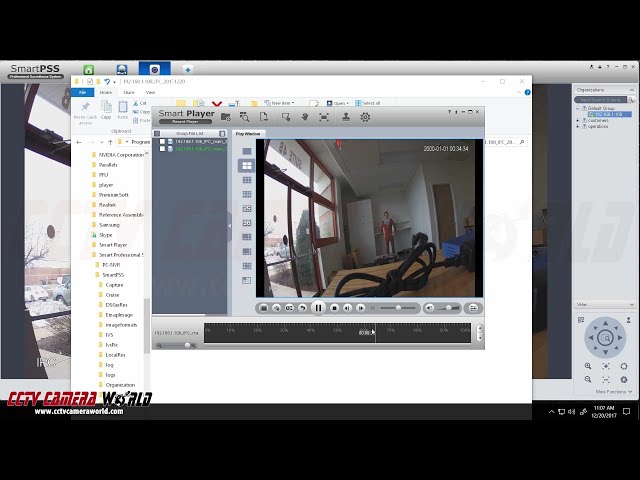This screenshot has width=640, height=480.
Task: Select four-window split layout
Action: 247,165
